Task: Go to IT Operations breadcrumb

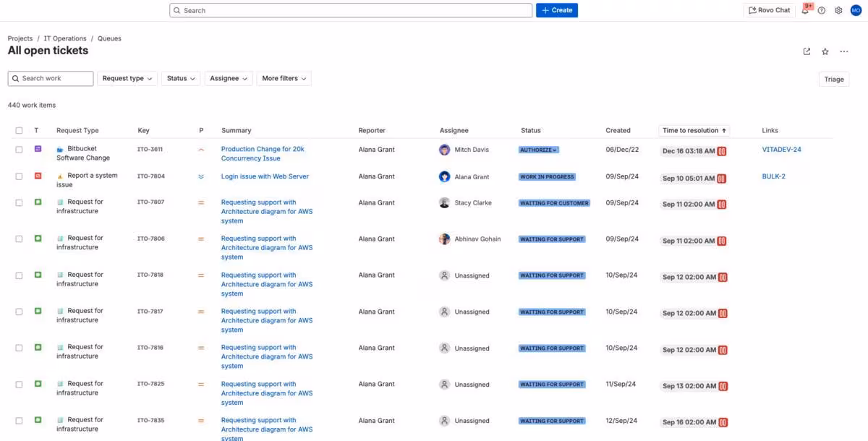Action: 65,38
